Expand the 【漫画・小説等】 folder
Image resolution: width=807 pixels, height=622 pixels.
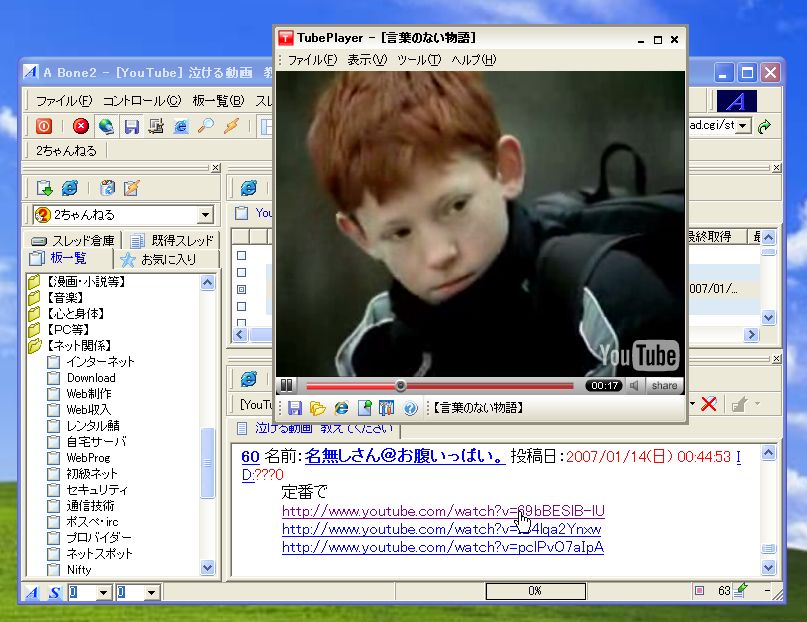click(x=34, y=282)
